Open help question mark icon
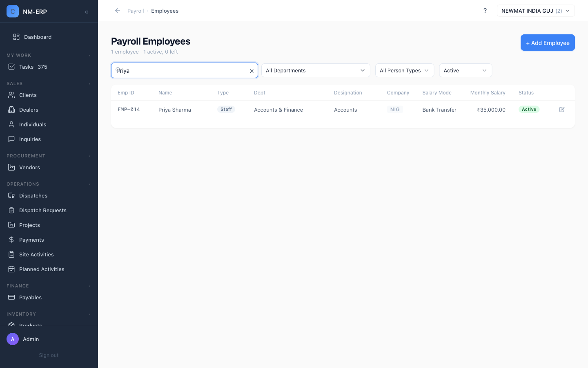The height and width of the screenshot is (368, 588). click(x=485, y=11)
